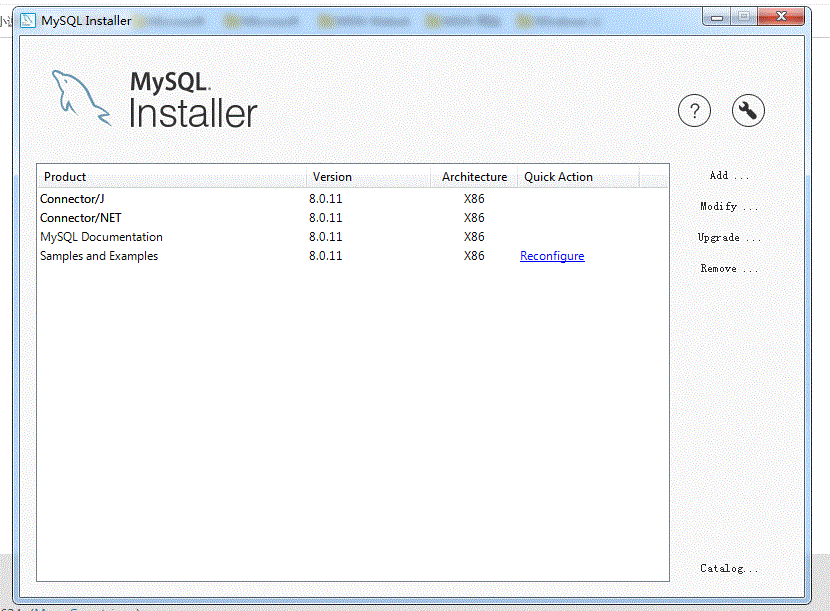
Task: Click X86 architecture cell of Samples and Examples
Action: (474, 256)
